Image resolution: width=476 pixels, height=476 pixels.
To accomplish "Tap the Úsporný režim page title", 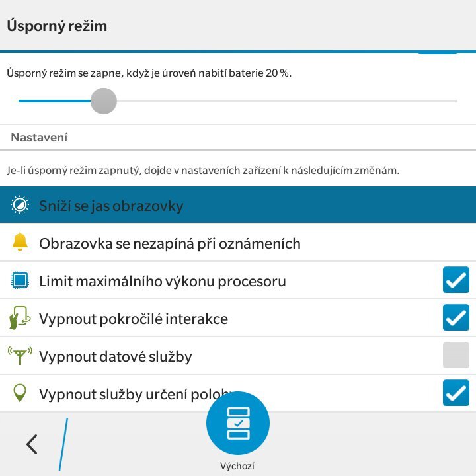I will coord(57,26).
